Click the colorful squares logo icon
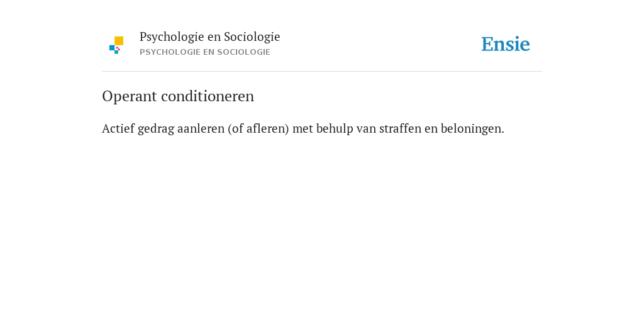Image resolution: width=644 pixels, height=322 pixels. (x=116, y=45)
